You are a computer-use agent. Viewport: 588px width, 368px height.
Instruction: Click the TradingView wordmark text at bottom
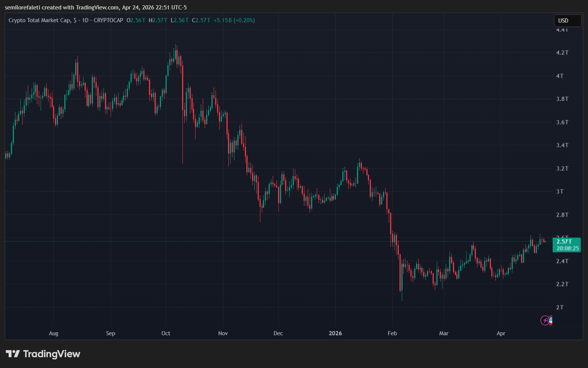(52, 354)
